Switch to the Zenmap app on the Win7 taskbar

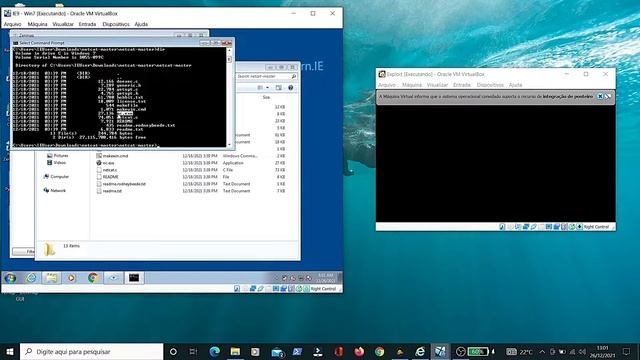[113, 278]
